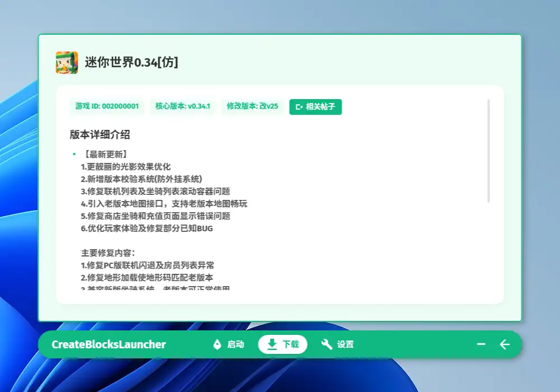The image size is (560, 392).
Task: Open the 启动 tab label
Action: pos(236,344)
